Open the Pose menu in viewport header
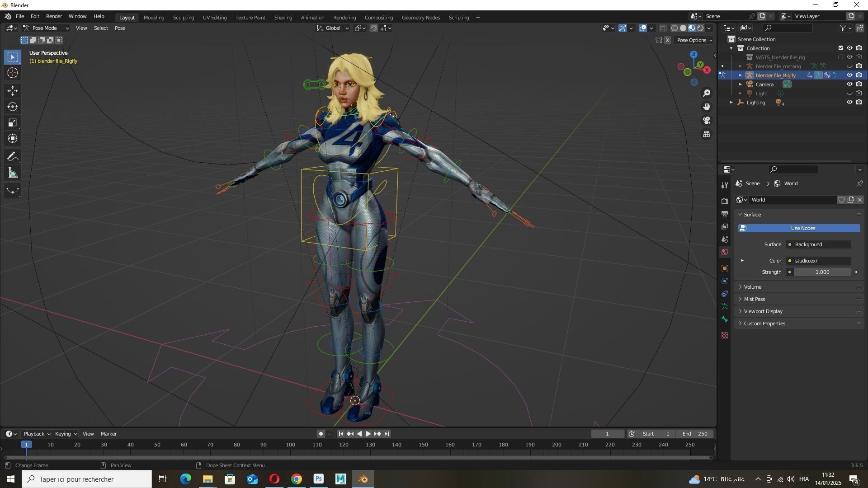 [x=120, y=28]
